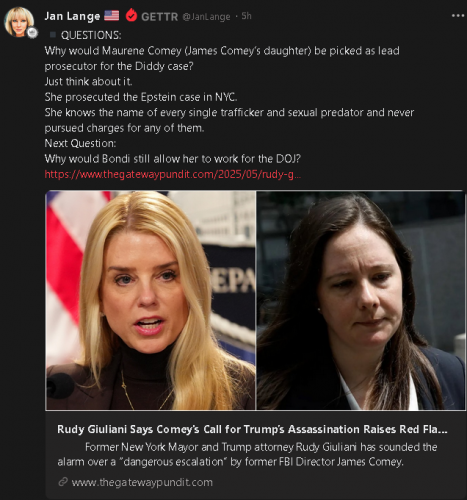Open the post's 5h timestamp
Image resolution: width=467 pixels, height=500 pixels.
pyautogui.click(x=247, y=16)
